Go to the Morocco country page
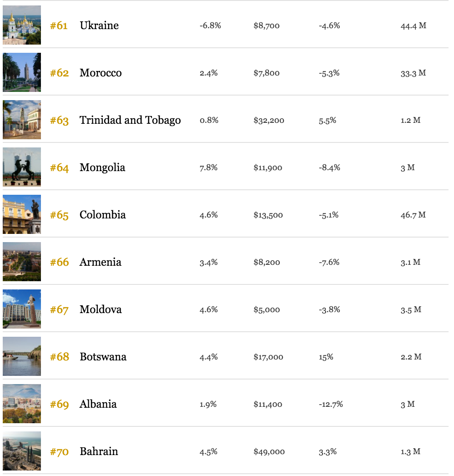The width and height of the screenshot is (454, 476). click(101, 73)
